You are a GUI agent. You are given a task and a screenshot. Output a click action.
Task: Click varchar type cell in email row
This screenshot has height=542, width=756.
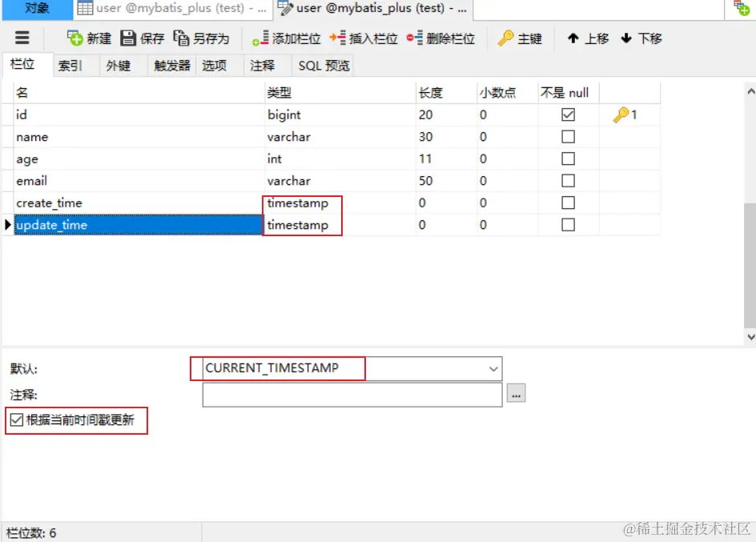click(x=340, y=181)
